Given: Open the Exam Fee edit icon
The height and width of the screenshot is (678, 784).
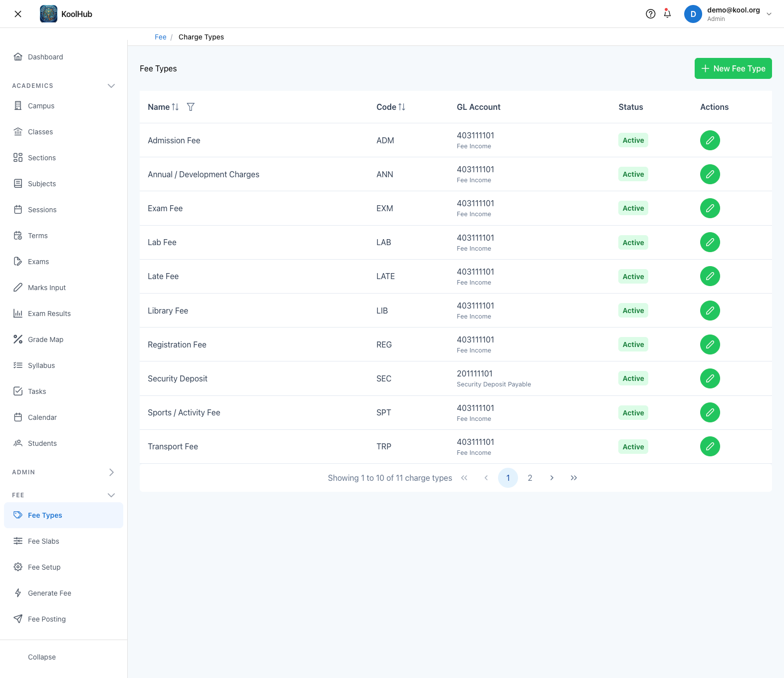Looking at the screenshot, I should click(x=710, y=208).
